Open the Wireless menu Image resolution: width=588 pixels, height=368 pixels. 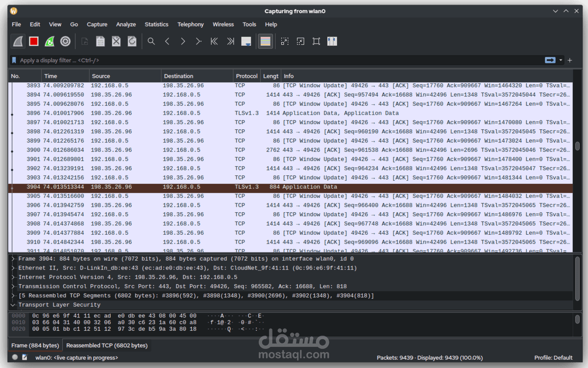point(223,25)
